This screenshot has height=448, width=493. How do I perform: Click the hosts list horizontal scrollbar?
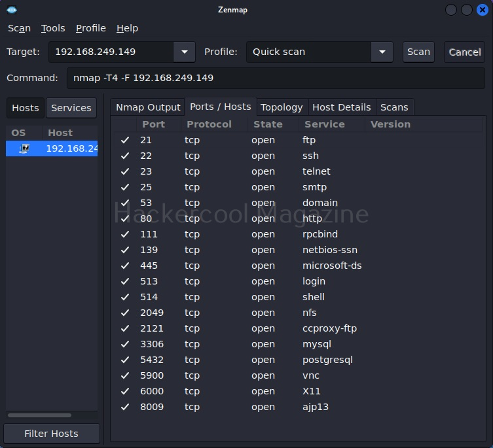40,415
